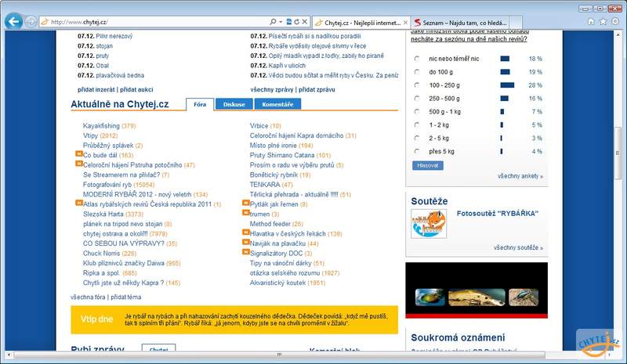
Task: Switch to the Diskuse tab
Action: (234, 104)
